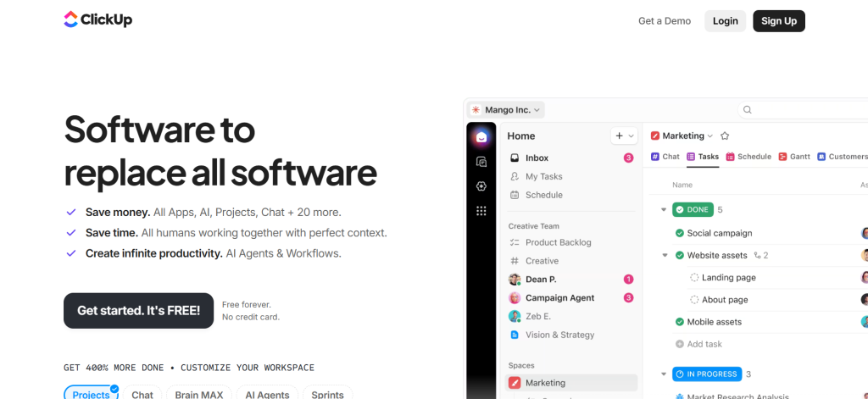Open the Mango Inc. workspace dropdown
The height and width of the screenshot is (399, 868).
[x=506, y=110]
